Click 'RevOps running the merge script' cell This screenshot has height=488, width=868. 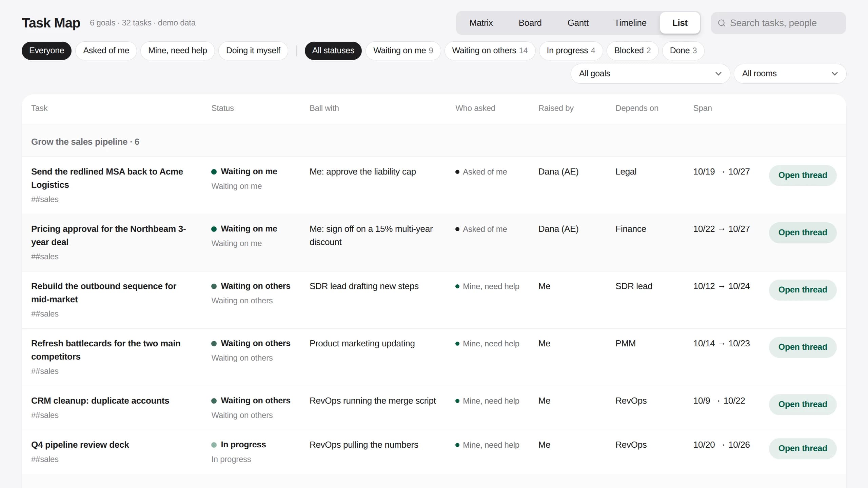pyautogui.click(x=373, y=401)
